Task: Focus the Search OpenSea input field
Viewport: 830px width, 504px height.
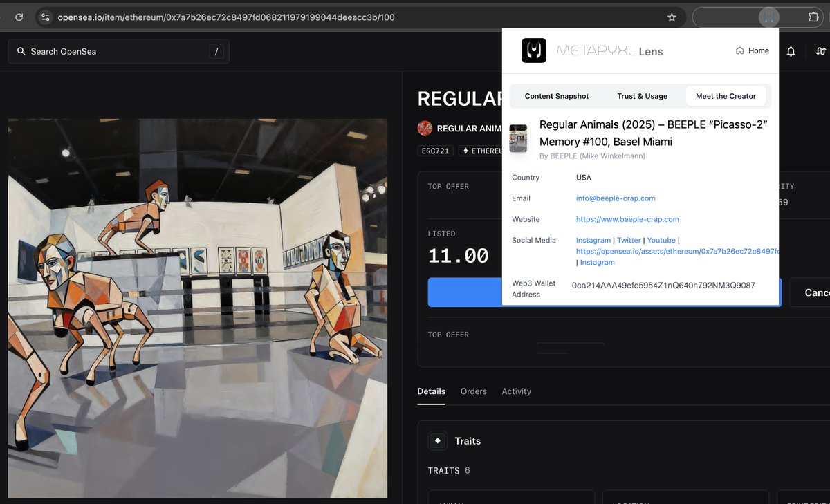Action: [x=118, y=52]
